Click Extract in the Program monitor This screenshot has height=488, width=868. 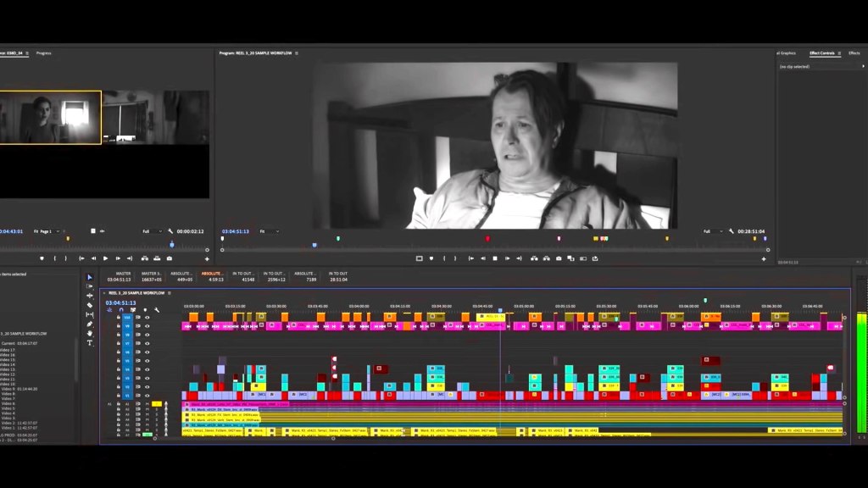pyautogui.click(x=547, y=258)
